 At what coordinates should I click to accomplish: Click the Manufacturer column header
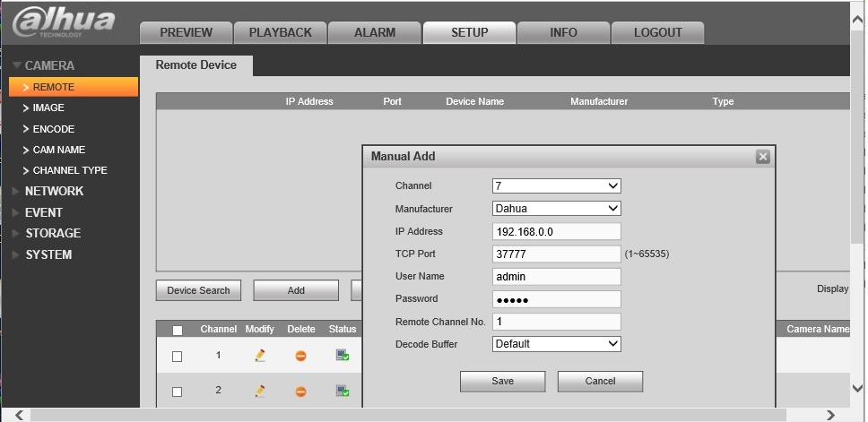(x=599, y=102)
